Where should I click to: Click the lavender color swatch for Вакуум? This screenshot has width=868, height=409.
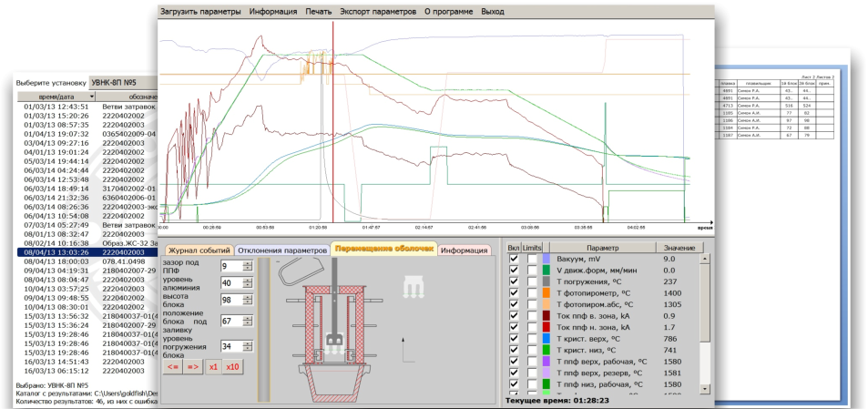click(546, 259)
